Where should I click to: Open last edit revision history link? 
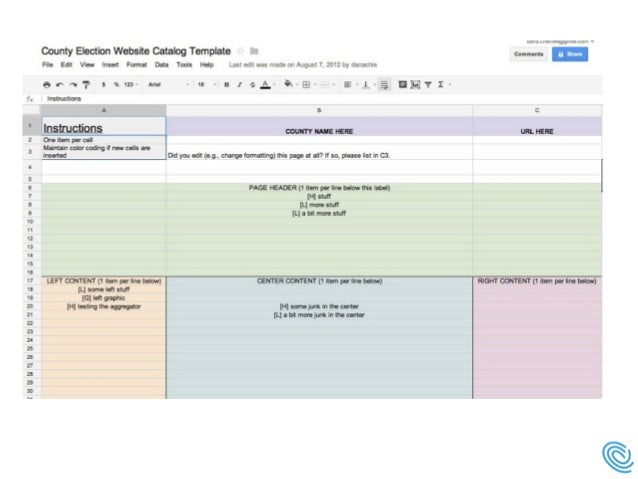303,65
